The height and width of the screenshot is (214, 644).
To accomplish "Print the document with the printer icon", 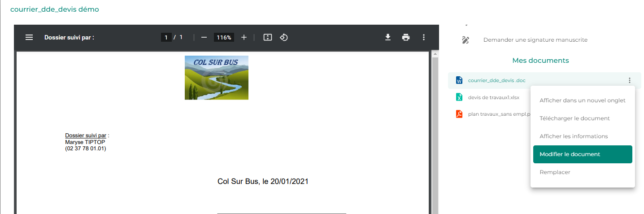I will coord(406,37).
